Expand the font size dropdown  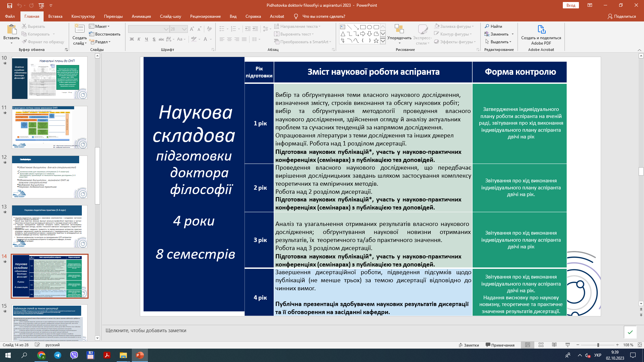click(x=184, y=29)
